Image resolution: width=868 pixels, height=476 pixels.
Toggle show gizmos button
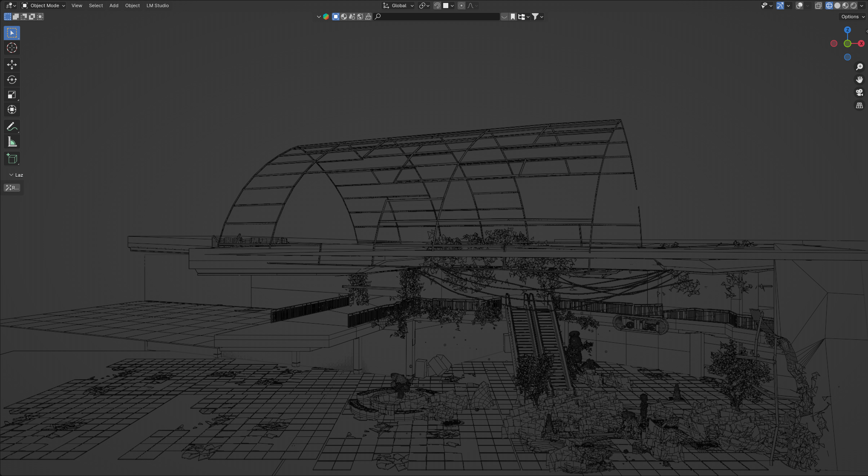tap(780, 6)
